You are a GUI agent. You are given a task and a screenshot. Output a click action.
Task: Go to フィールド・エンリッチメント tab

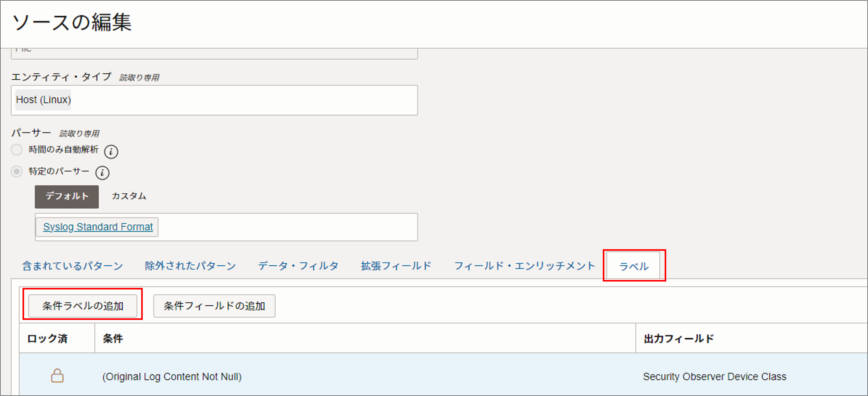click(x=524, y=266)
